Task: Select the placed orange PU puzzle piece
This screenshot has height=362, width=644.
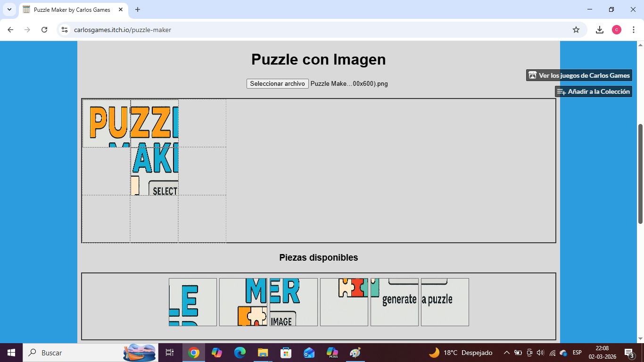Action: (107, 123)
